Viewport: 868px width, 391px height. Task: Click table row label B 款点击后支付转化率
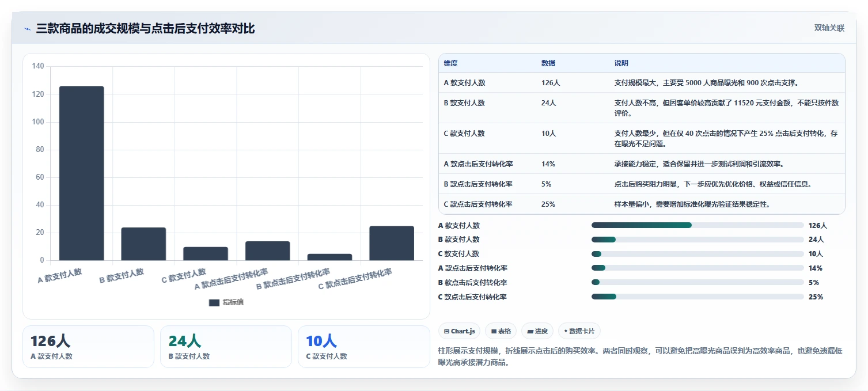click(x=478, y=184)
